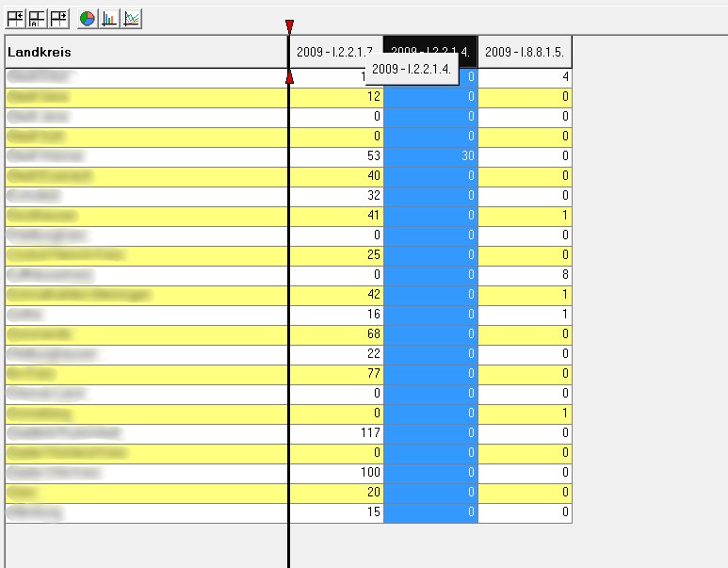Select the cell with value 30
The width and height of the screenshot is (728, 568).
click(430, 156)
